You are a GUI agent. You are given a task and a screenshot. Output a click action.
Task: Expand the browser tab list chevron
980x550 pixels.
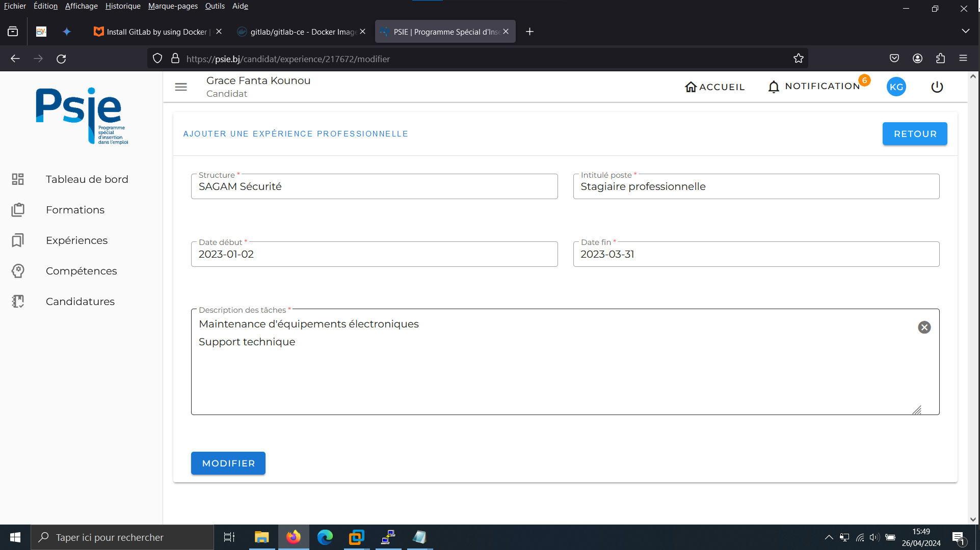(965, 32)
